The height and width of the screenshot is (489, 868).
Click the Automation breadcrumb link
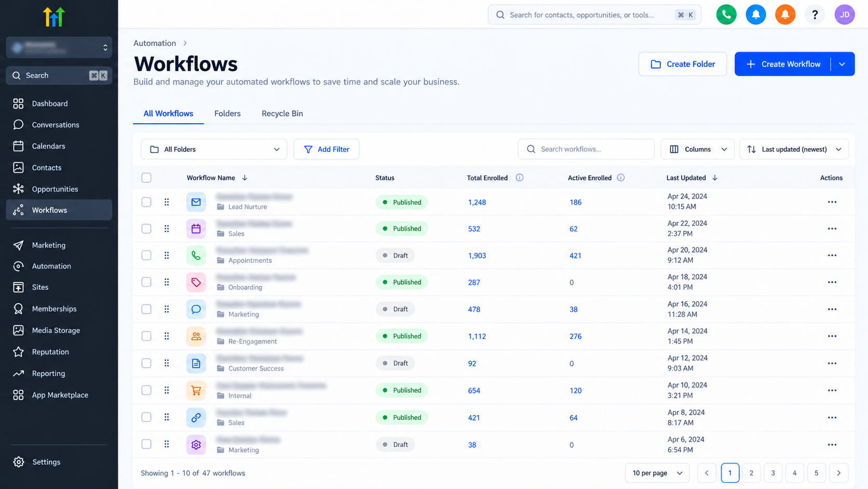point(155,43)
